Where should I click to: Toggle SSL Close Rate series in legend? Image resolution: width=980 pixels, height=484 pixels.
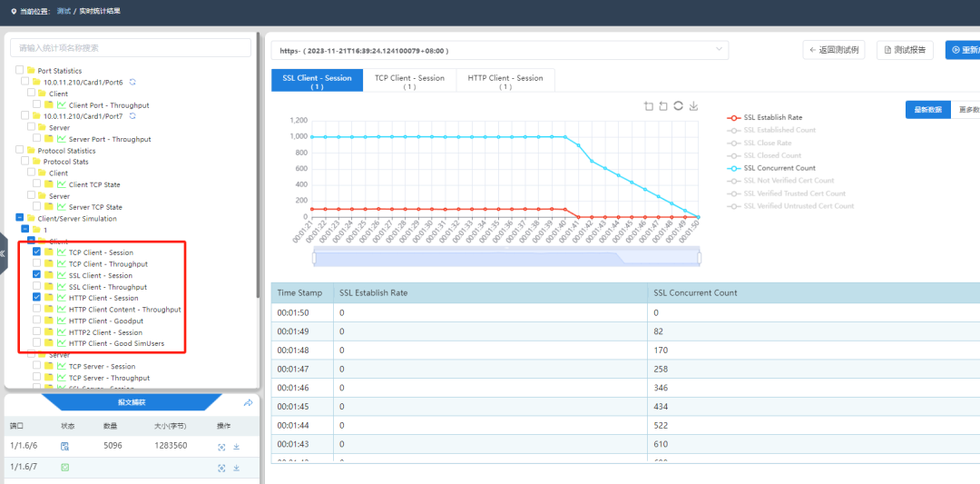(767, 143)
